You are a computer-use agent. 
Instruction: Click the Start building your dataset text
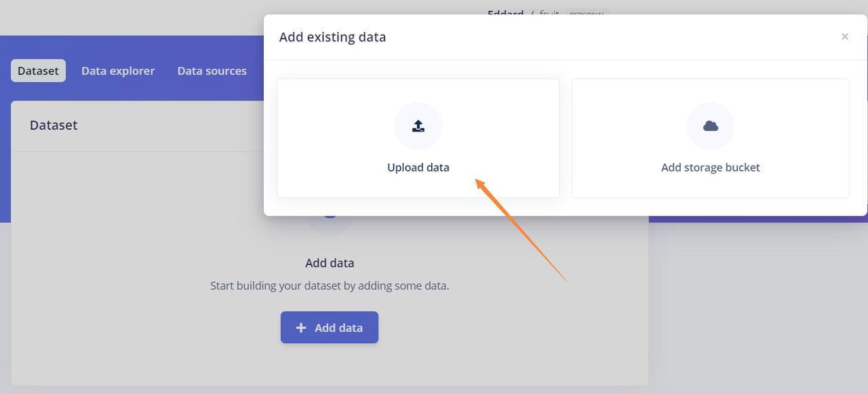pyautogui.click(x=330, y=286)
